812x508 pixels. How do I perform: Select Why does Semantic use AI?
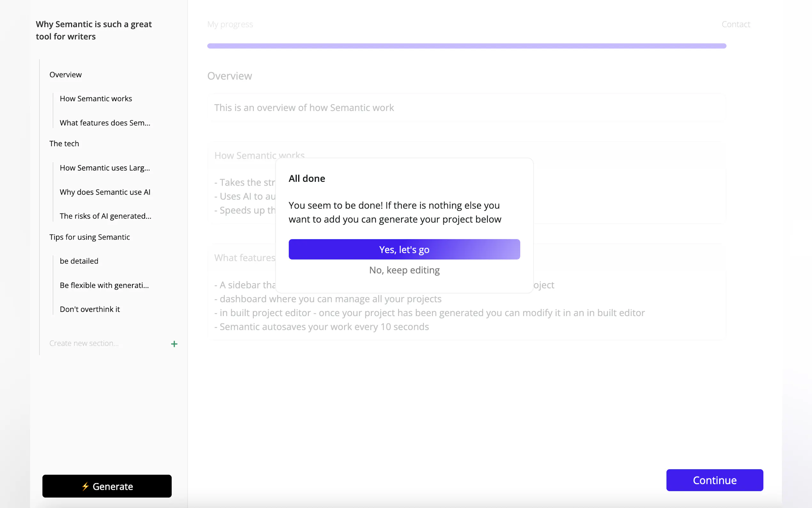105,192
